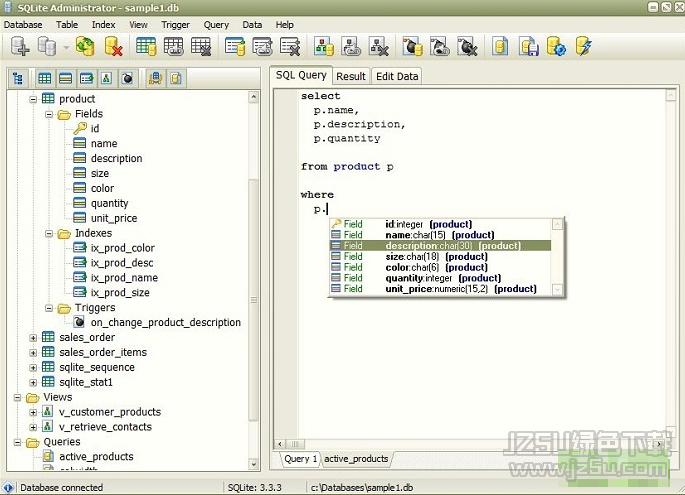Select the Query 1 bottom tab
This screenshot has width=685, height=495.
[x=300, y=459]
